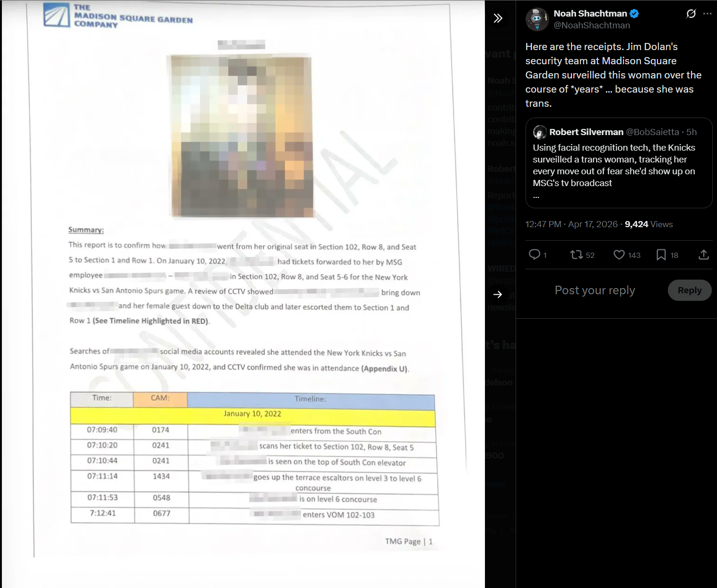Viewport: 717px width, 588px height.
Task: Bookmark the post with the bookmark icon
Action: 661,255
